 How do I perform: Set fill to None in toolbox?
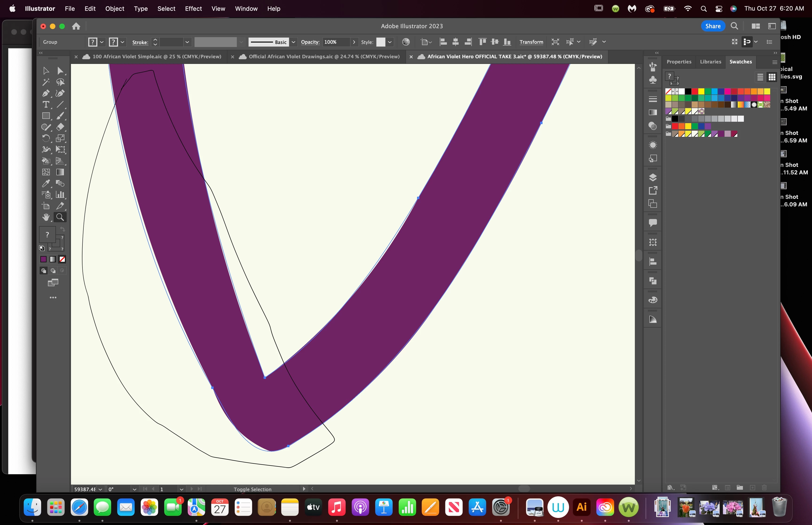coord(62,259)
